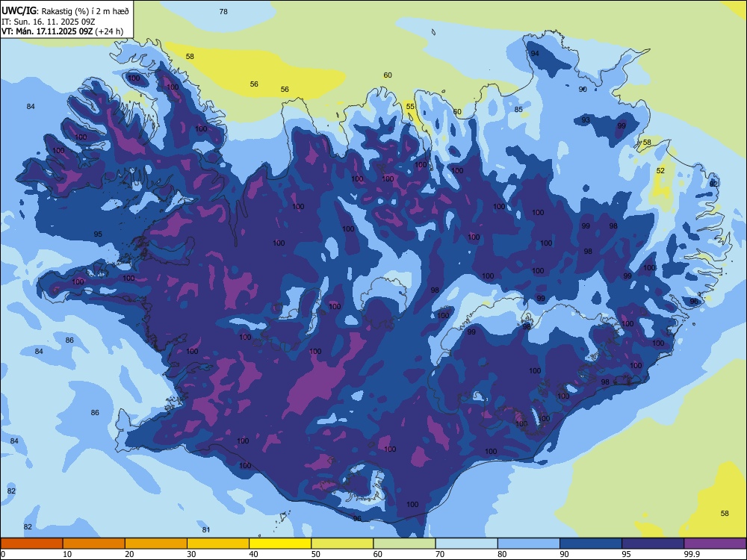Viewport: 747px width, 560px height.
Task: Select the 94 humidity value on the map
Action: [x=535, y=53]
